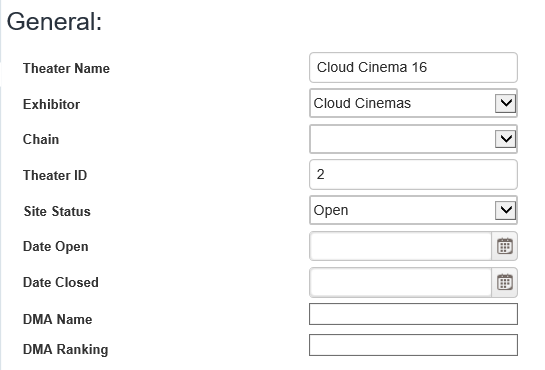This screenshot has width=545, height=370.
Task: Click the 'DMA Ranking' label
Action: click(x=66, y=350)
